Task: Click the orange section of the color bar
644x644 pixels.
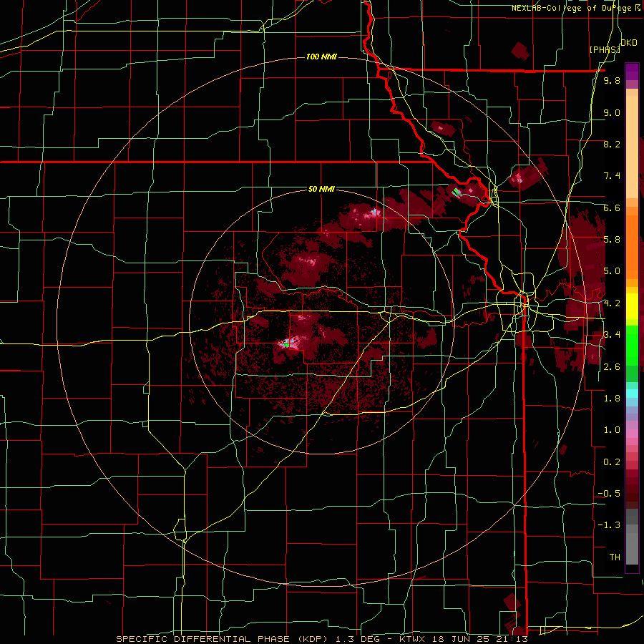Action: click(632, 243)
